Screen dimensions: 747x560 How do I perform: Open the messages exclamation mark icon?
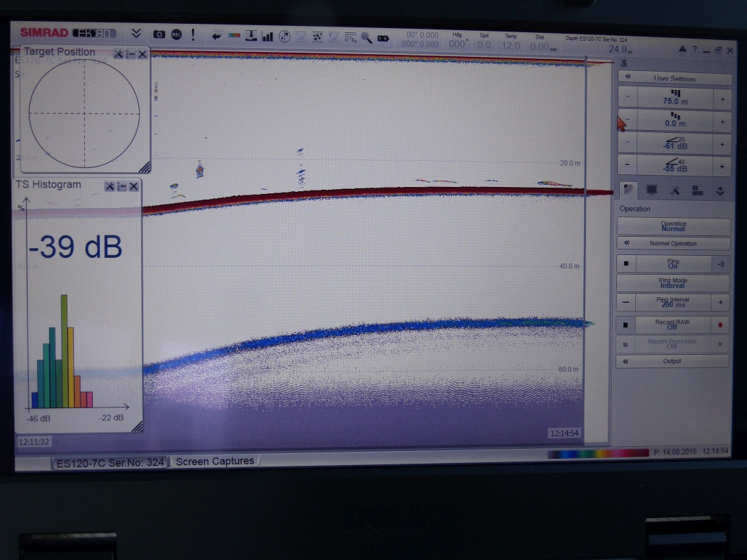(x=193, y=34)
